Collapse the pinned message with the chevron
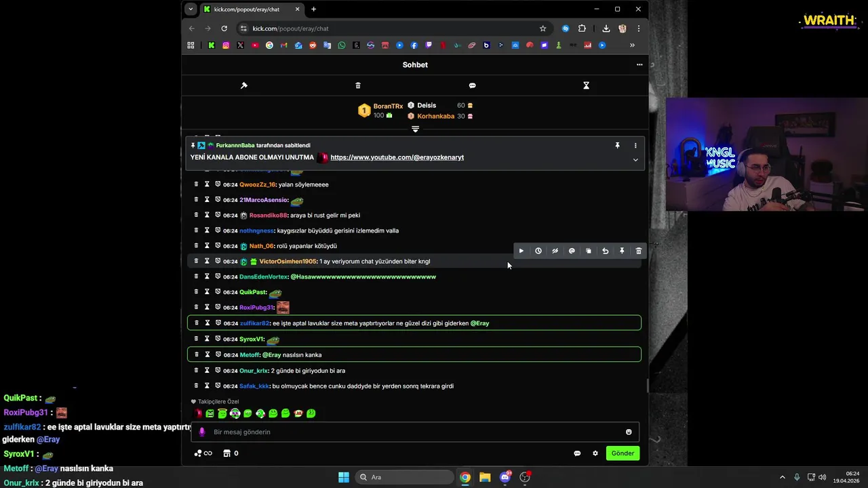868x488 pixels. coord(635,160)
